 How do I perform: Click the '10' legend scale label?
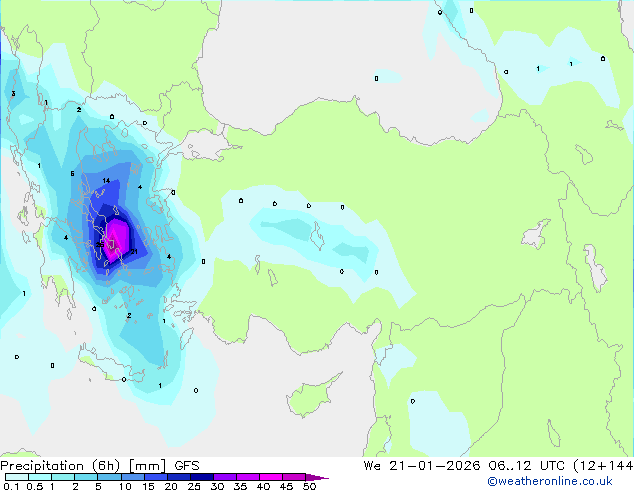[125, 486]
